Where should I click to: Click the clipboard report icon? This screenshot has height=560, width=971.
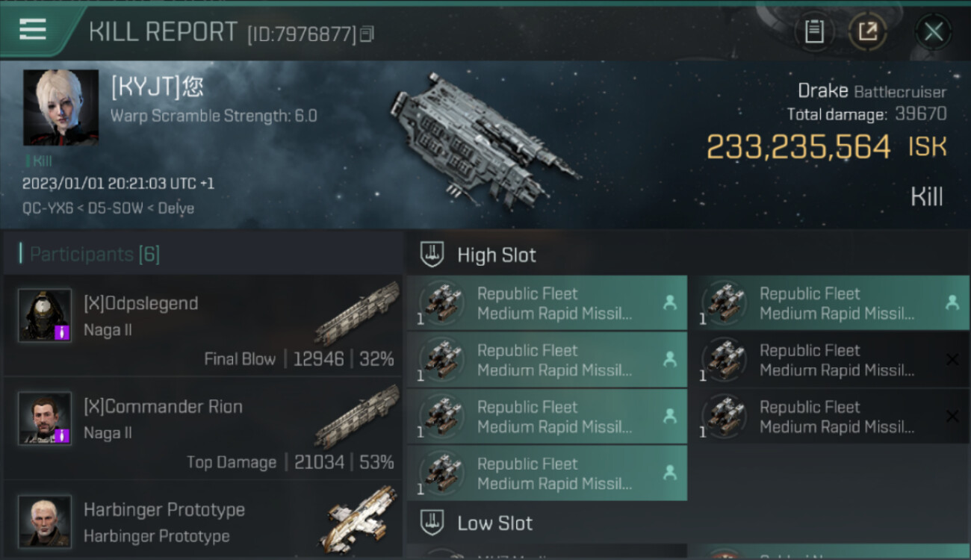tap(814, 31)
